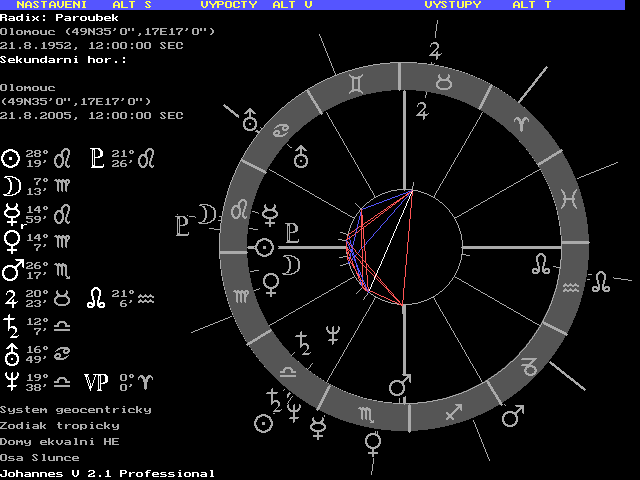Click the Jupiter symbol above the wheel
The width and height of the screenshot is (640, 480).
click(x=434, y=52)
